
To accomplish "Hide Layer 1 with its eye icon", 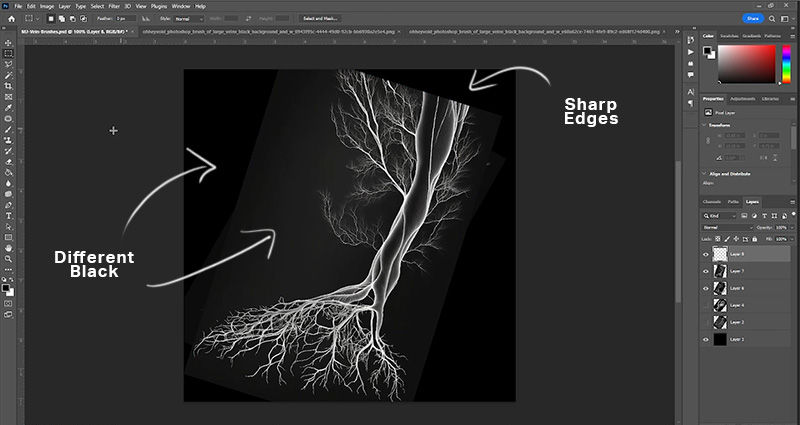I will pyautogui.click(x=706, y=339).
